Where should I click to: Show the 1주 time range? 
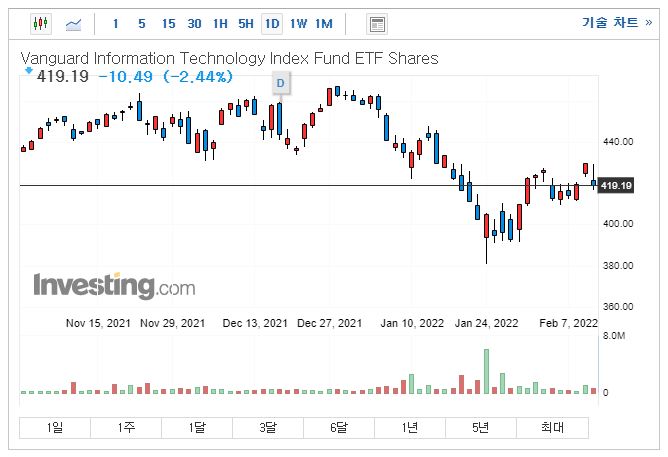tap(126, 427)
